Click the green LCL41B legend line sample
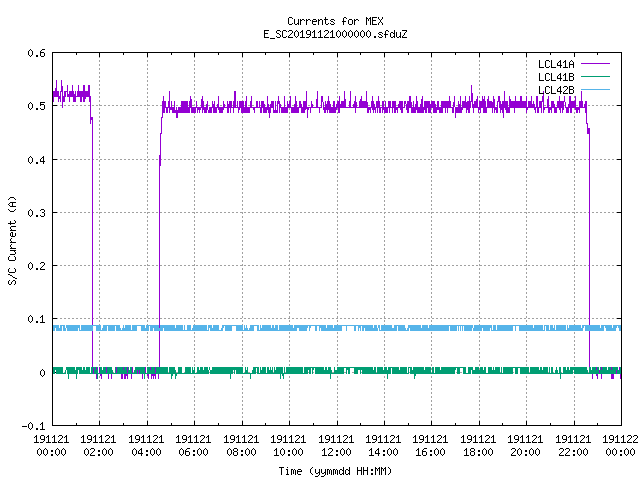 pos(595,76)
